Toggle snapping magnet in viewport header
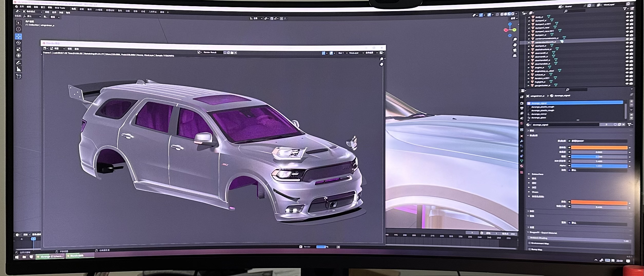The image size is (644, 276). point(272,19)
